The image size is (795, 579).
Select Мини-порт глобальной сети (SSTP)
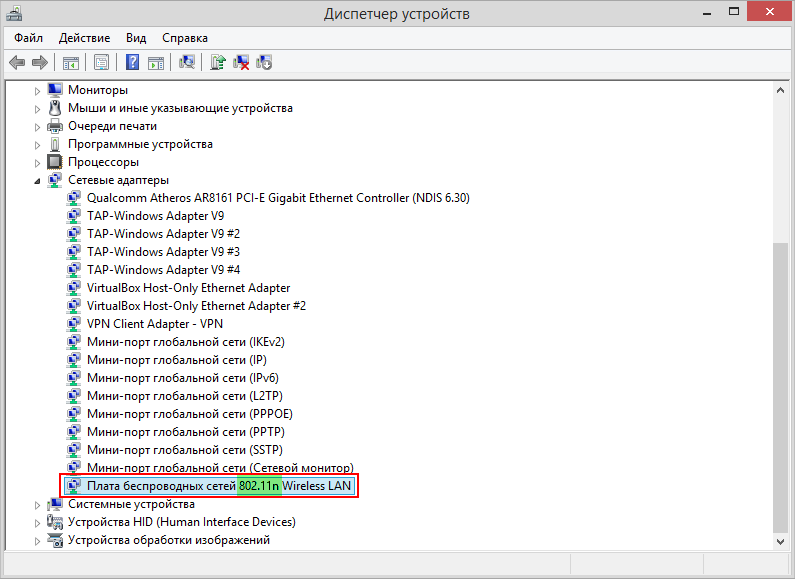coord(185,450)
